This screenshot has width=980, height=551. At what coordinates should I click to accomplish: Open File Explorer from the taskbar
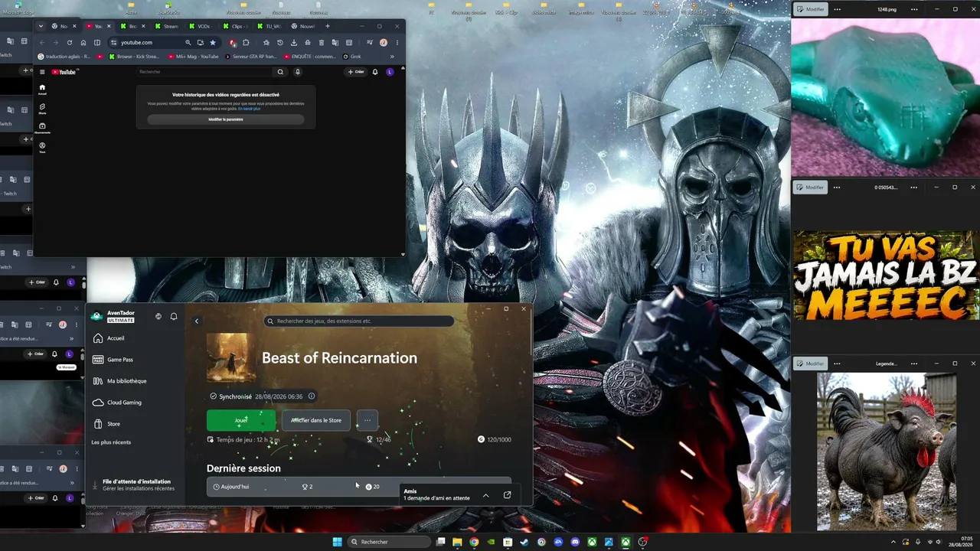(457, 542)
